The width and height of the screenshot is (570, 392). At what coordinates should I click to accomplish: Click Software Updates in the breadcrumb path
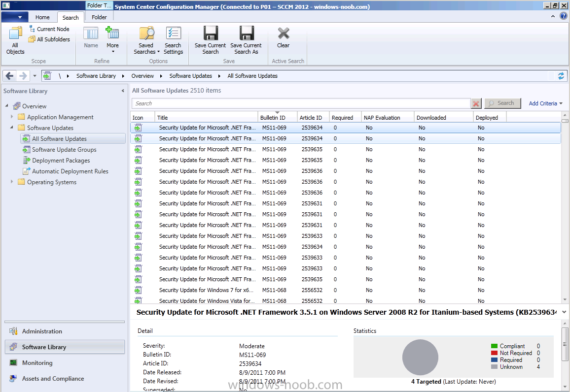pos(190,76)
